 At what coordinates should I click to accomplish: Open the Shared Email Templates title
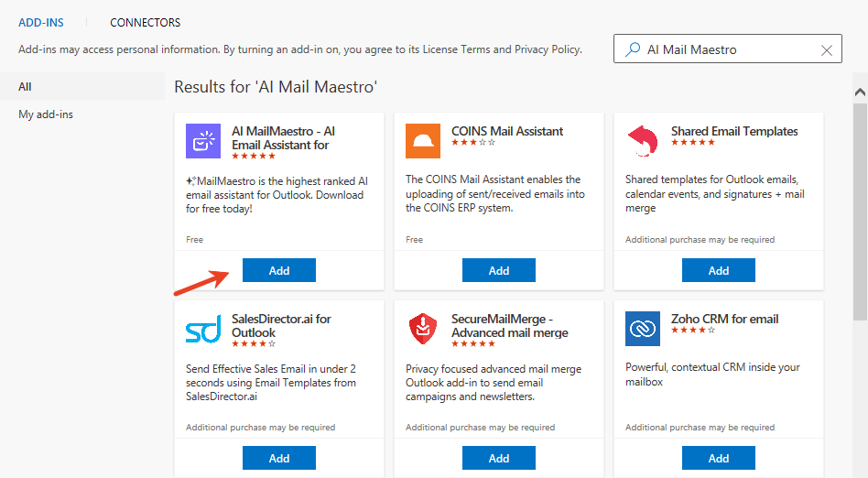point(734,131)
